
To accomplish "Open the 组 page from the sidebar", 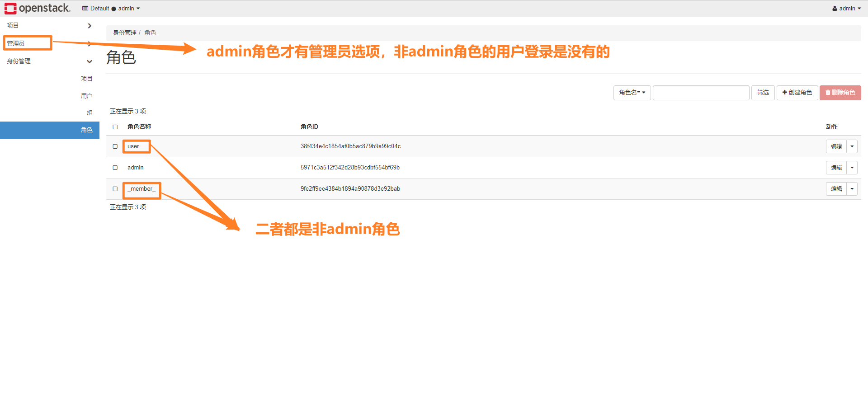I will click(90, 113).
